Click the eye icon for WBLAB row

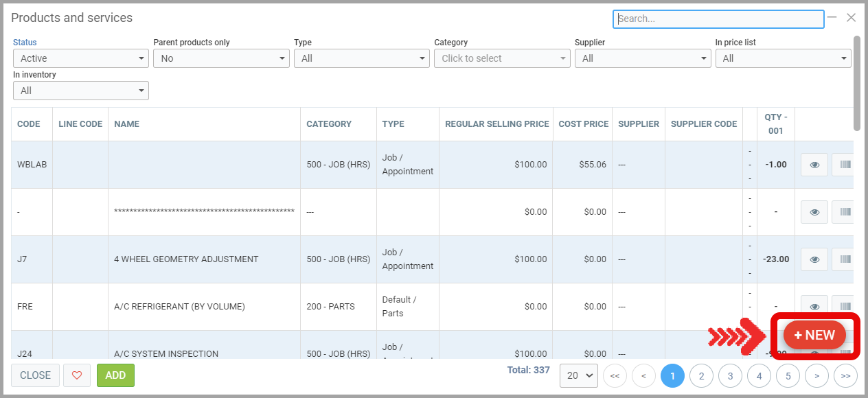814,165
